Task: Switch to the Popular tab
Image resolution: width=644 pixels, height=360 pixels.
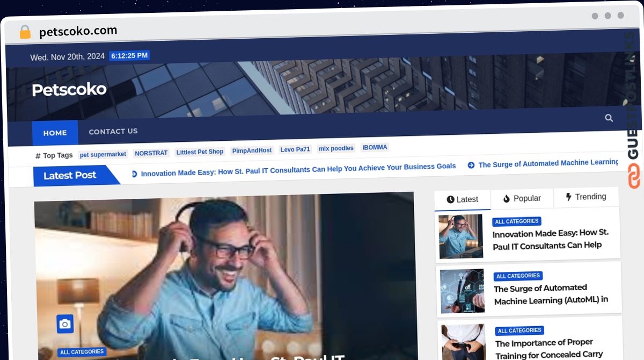Action: coord(522,198)
